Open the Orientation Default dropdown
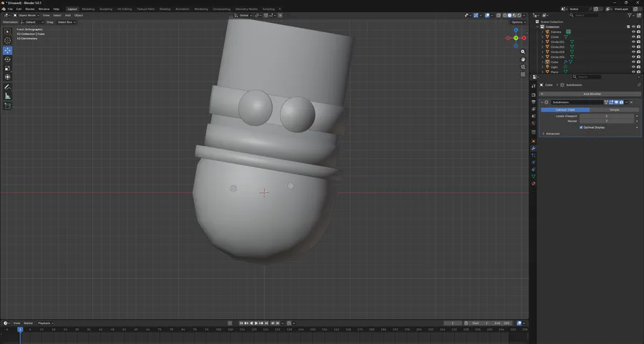Image resolution: width=644 pixels, height=344 pixels. [32, 21]
